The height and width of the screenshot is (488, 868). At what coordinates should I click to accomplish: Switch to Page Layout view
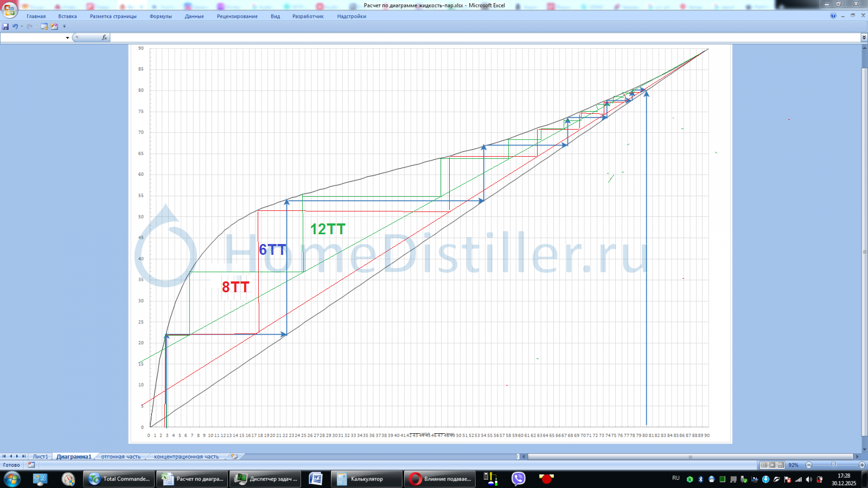tap(772, 465)
